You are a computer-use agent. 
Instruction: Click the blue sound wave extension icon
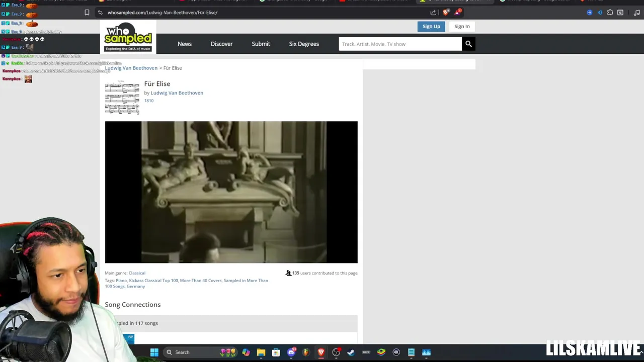600,13
